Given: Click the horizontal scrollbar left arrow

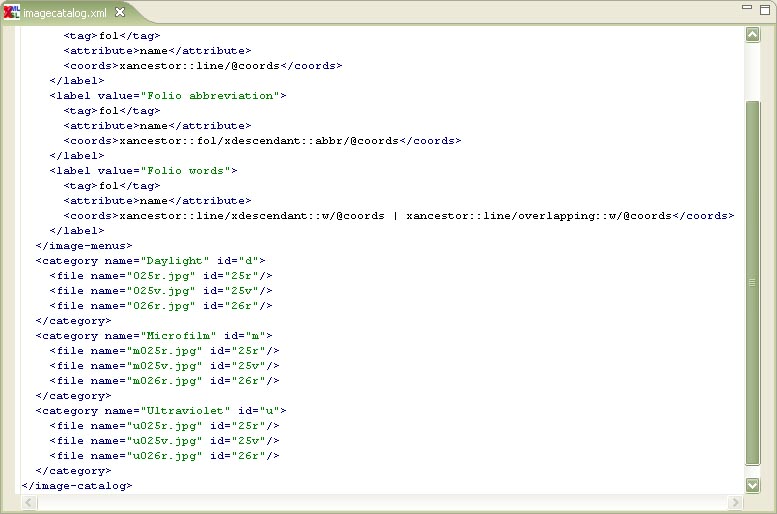Looking at the screenshot, I should pos(29,503).
